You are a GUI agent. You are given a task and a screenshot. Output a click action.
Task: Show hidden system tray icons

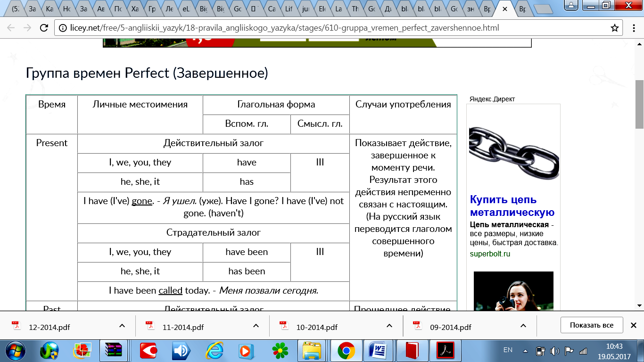(x=526, y=351)
